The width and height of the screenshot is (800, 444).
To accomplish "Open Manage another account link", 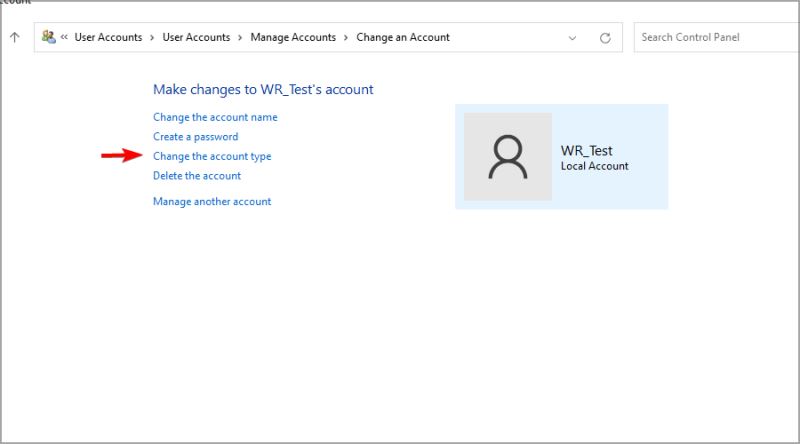I will click(x=212, y=202).
